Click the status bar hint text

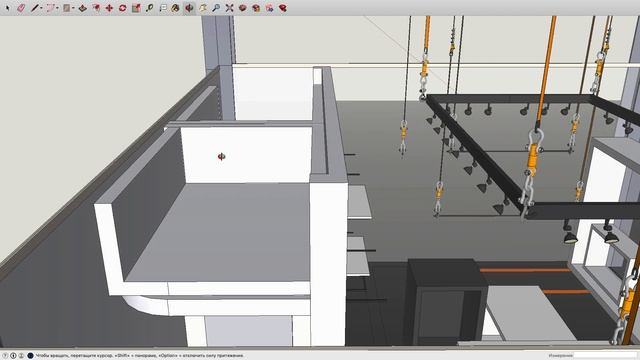pyautogui.click(x=140, y=356)
